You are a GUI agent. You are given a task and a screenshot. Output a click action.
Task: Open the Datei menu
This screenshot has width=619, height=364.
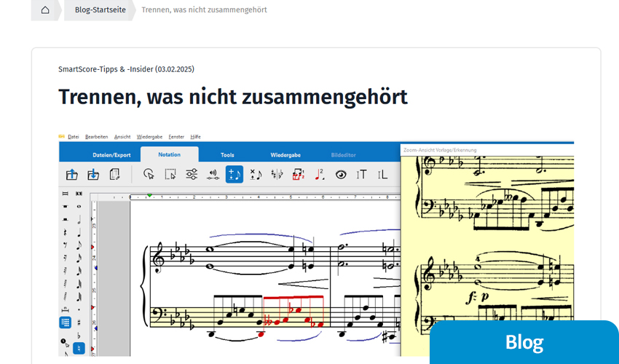pos(73,136)
